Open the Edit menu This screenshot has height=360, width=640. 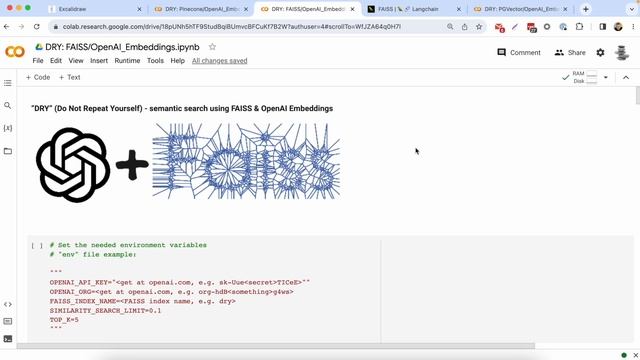(56, 60)
